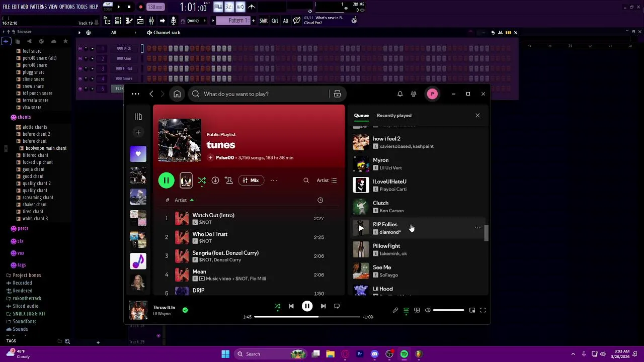The height and width of the screenshot is (362, 644).
Task: Go to Spotify Home
Action: click(x=177, y=94)
